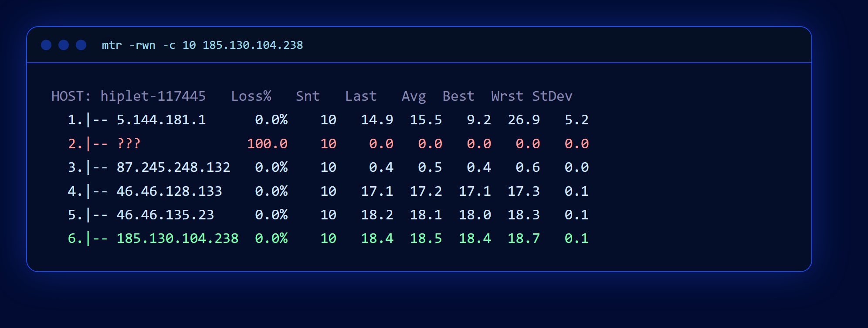Click the 18.3 Wrst value for hop 5
868x328 pixels.
click(524, 215)
